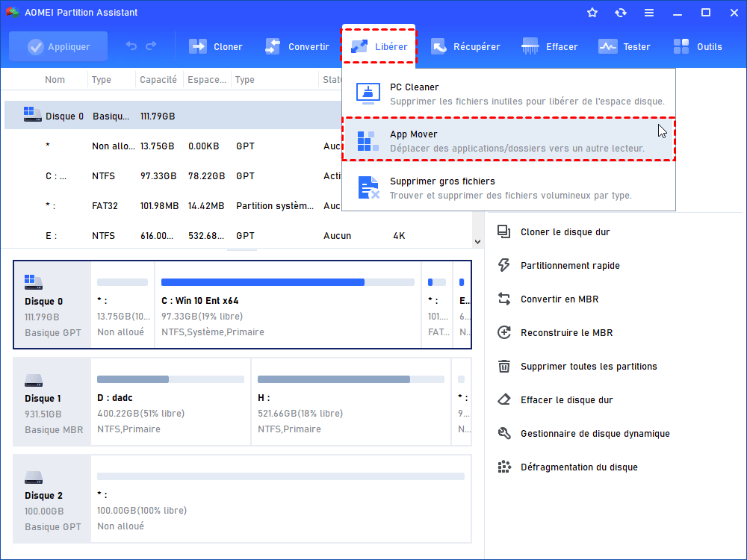
Task: Click the Convertir en MBR arrows icon
Action: point(504,299)
